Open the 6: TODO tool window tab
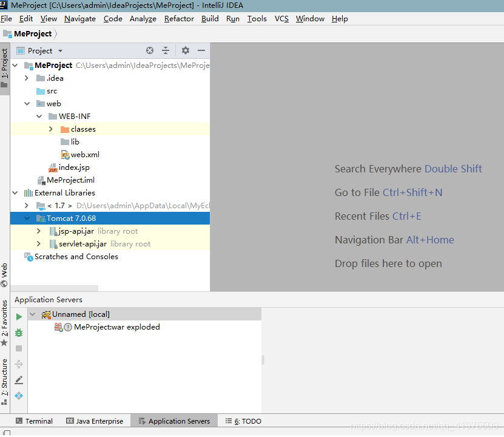This screenshot has width=504, height=437. 243,421
